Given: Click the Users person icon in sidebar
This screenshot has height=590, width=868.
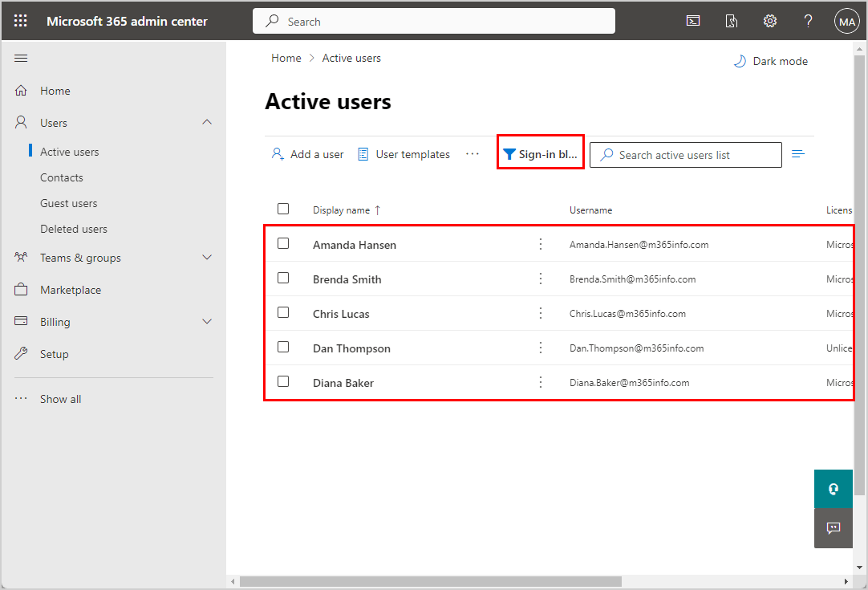Looking at the screenshot, I should [x=21, y=123].
